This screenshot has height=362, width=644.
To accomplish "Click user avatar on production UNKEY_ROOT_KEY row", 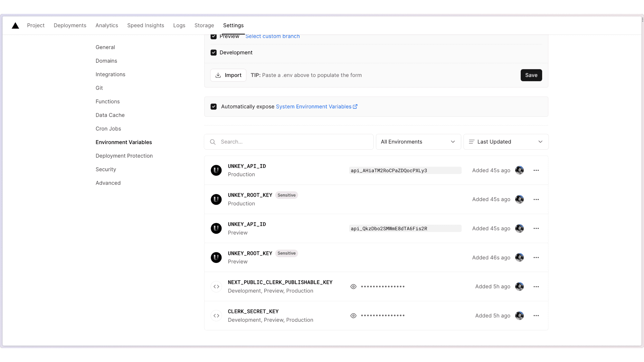I will point(519,200).
